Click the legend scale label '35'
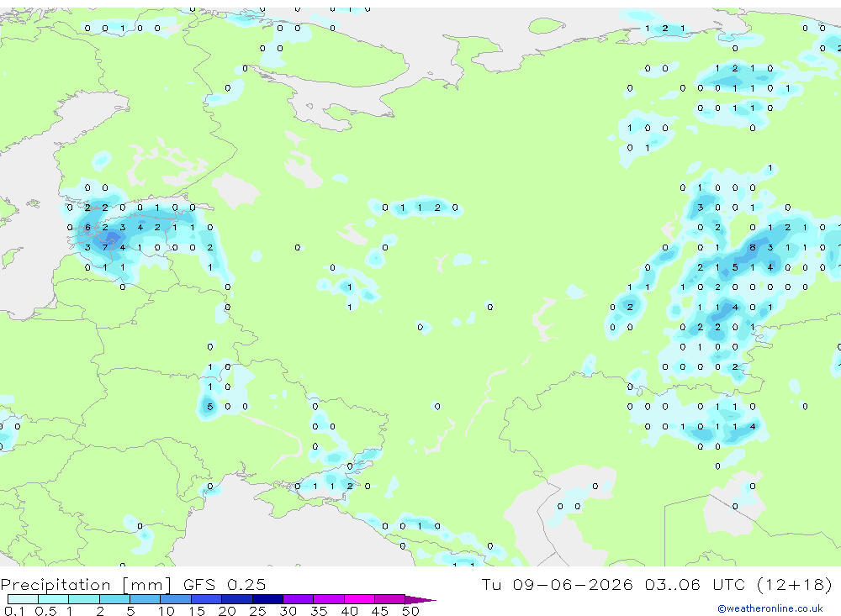Screen dimensions: 841x616 point(319,611)
